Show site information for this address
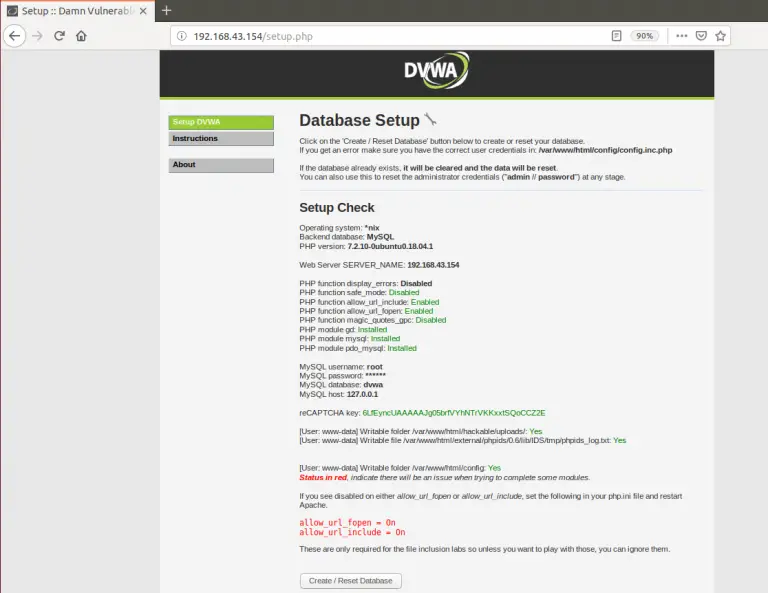The width and height of the screenshot is (768, 593). coord(182,36)
